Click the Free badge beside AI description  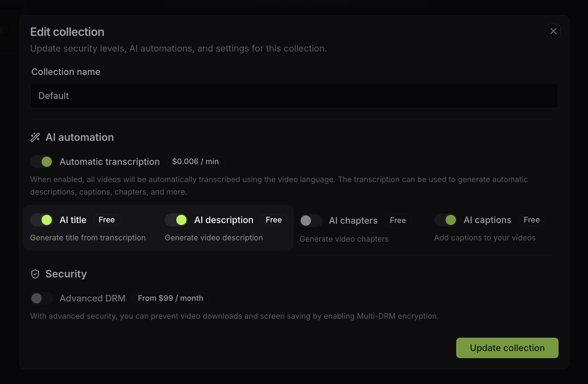pyautogui.click(x=274, y=220)
